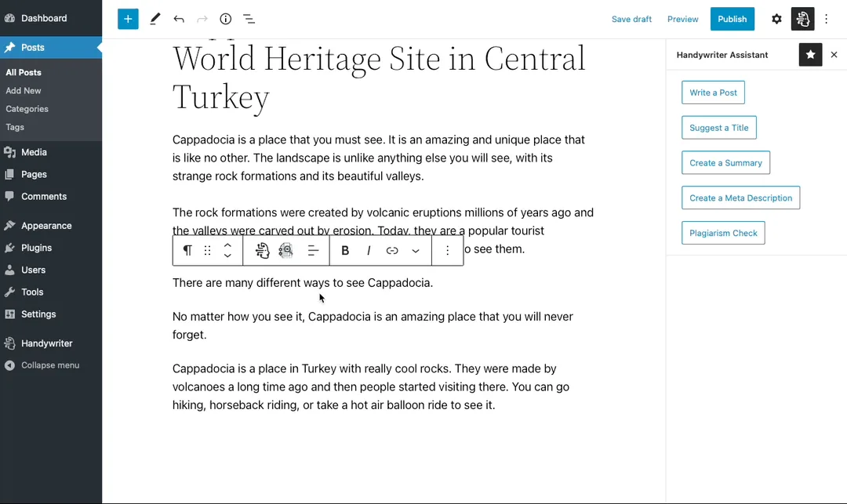Viewport: 847px width, 504px height.
Task: Open the Users menu
Action: click(51, 270)
